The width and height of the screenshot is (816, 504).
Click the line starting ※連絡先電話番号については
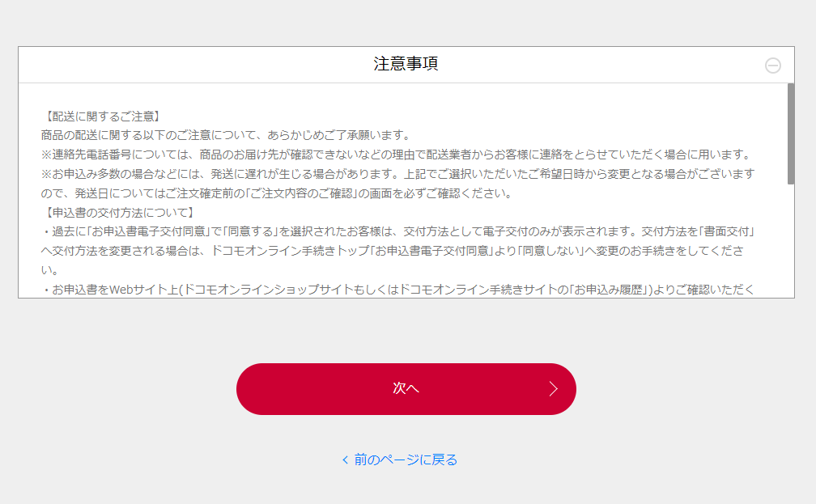pyautogui.click(x=397, y=155)
